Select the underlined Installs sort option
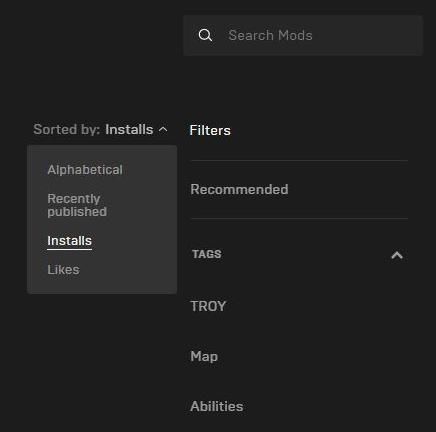 (69, 241)
